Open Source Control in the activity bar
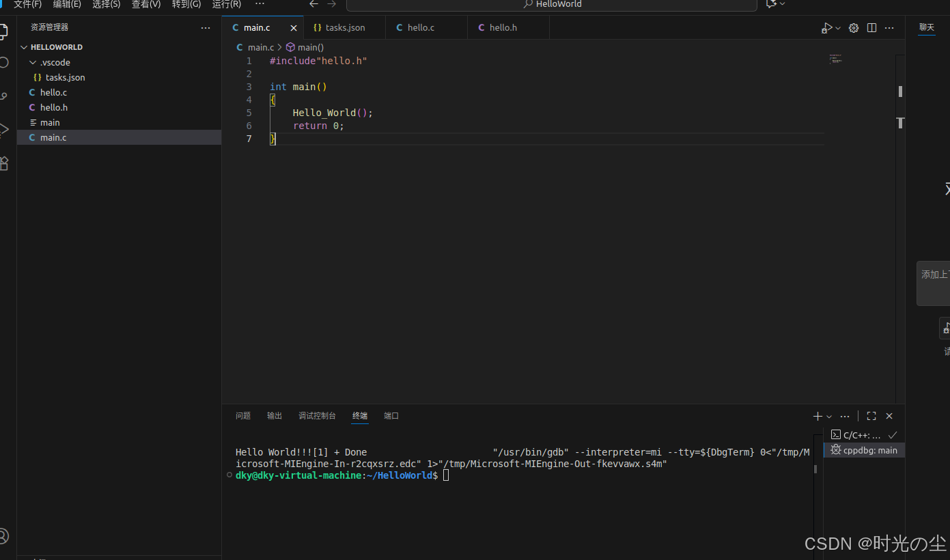950x560 pixels. click(3, 96)
